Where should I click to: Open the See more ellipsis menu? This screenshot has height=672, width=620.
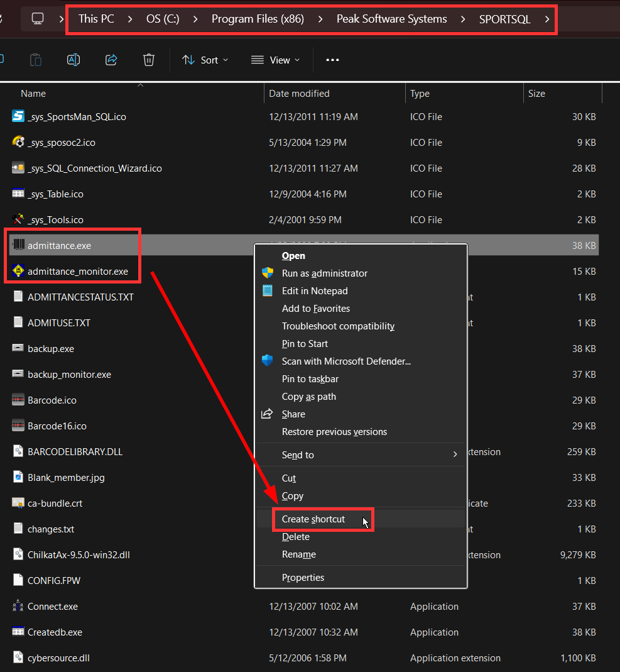332,60
